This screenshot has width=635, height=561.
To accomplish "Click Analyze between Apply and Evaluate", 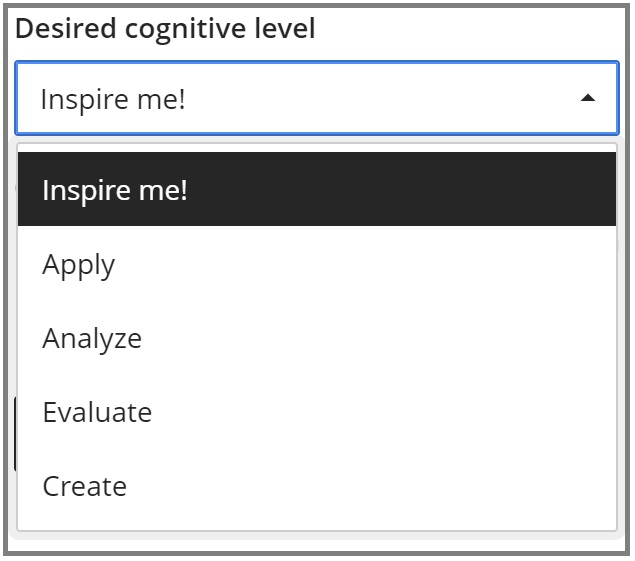I will point(92,339).
